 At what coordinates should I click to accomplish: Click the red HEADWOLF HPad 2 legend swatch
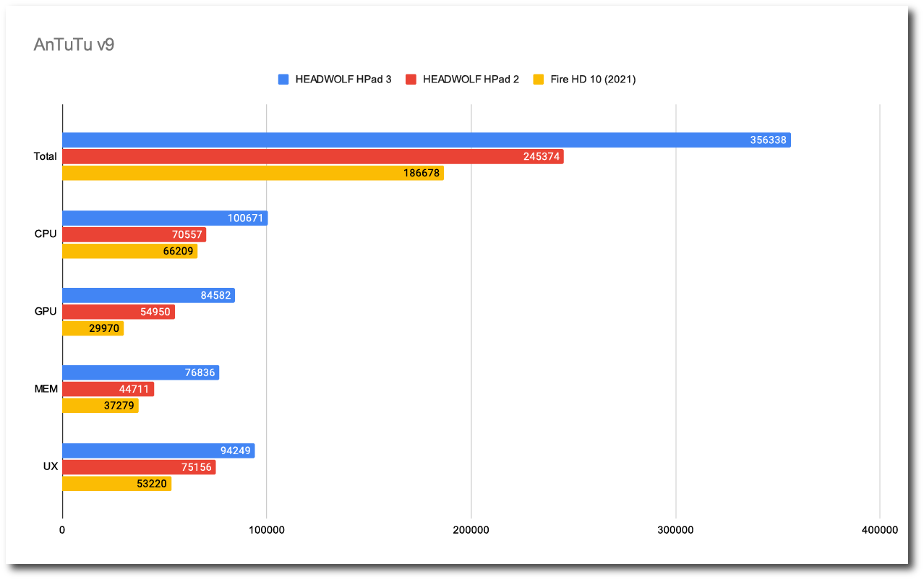(411, 80)
